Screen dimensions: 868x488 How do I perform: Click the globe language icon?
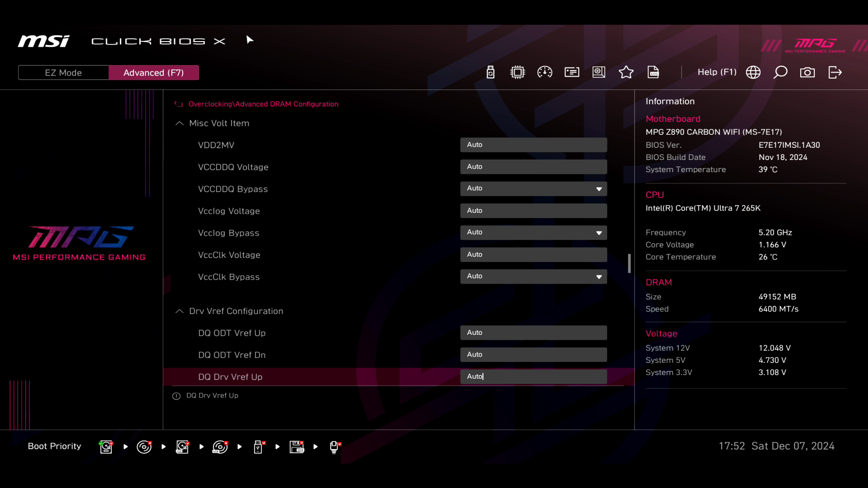[753, 72]
